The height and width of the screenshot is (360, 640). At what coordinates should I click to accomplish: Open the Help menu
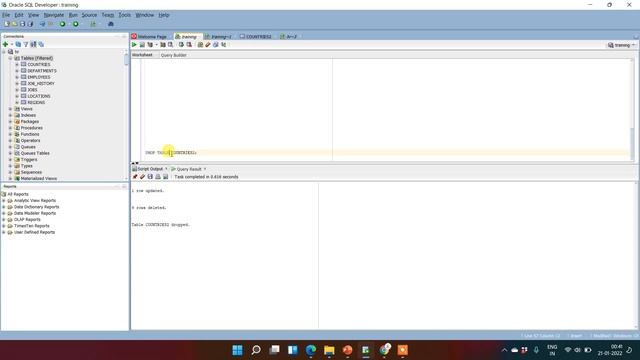164,15
